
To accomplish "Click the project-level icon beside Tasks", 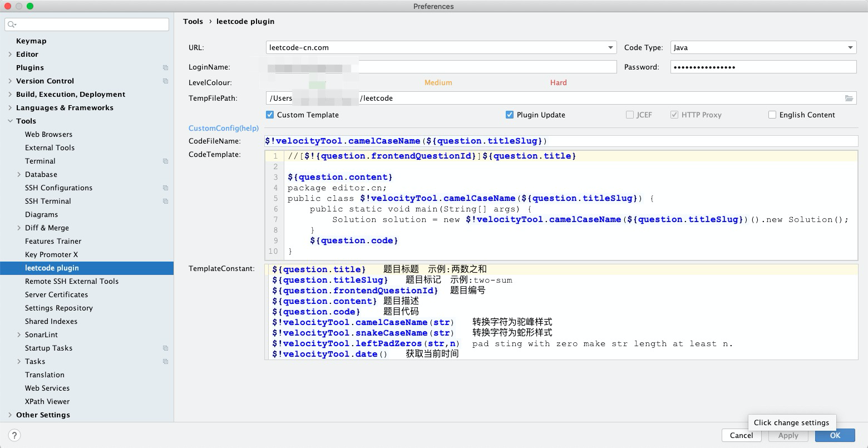I will pyautogui.click(x=165, y=362).
